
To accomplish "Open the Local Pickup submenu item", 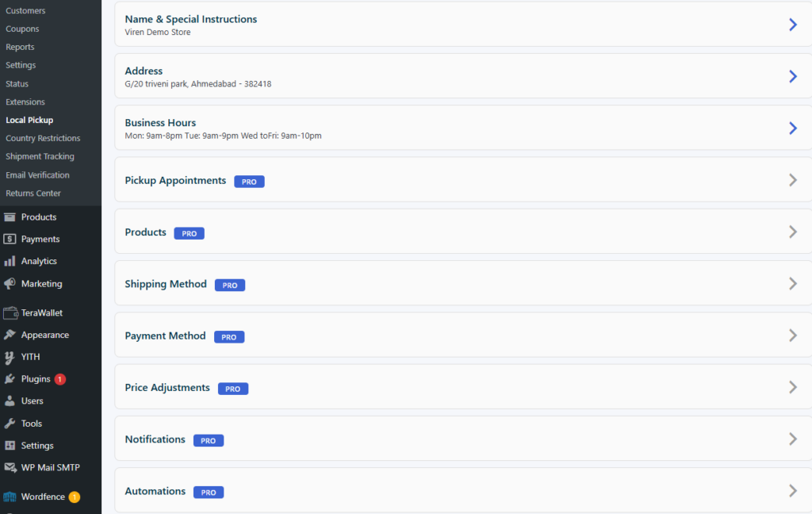I will click(x=29, y=120).
